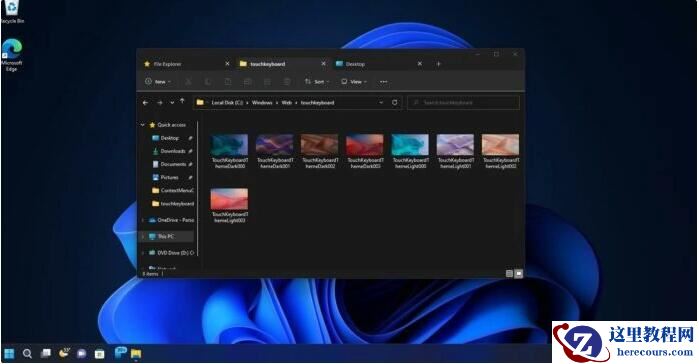Click the Delete toolbar icon

click(287, 82)
